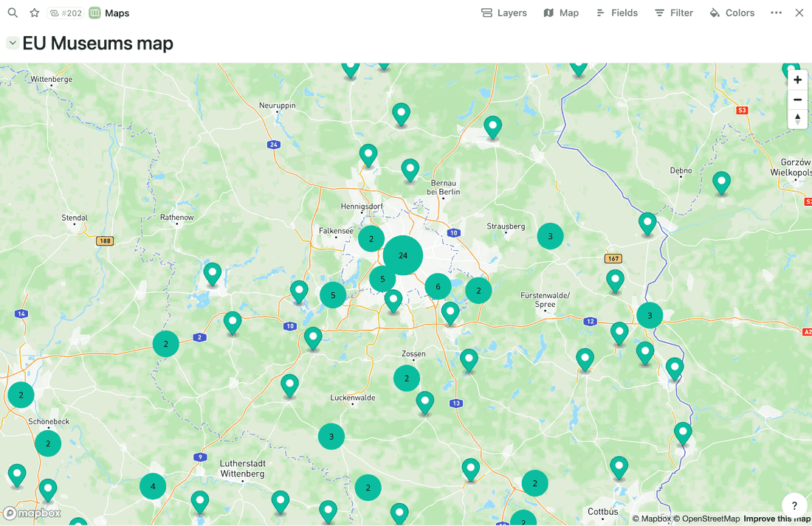Zoom in with the plus button

coord(797,79)
